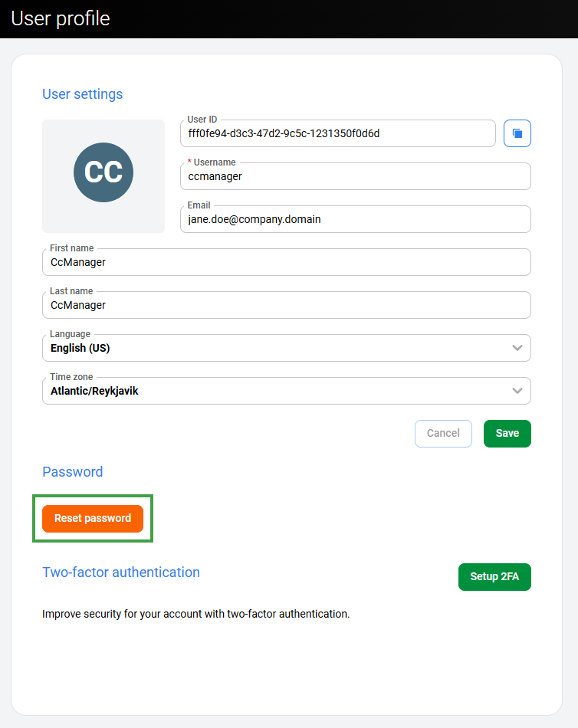Click the User settings heading
This screenshot has width=578, height=728.
click(83, 94)
